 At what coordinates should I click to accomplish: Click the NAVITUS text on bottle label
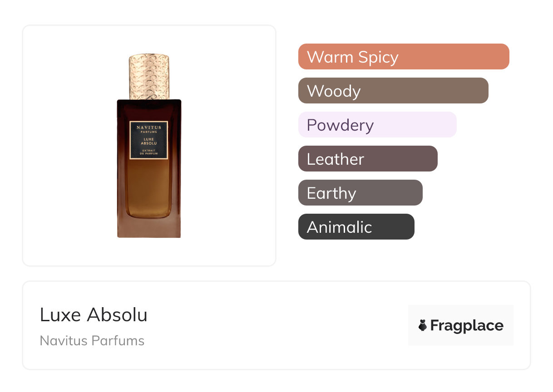149,128
